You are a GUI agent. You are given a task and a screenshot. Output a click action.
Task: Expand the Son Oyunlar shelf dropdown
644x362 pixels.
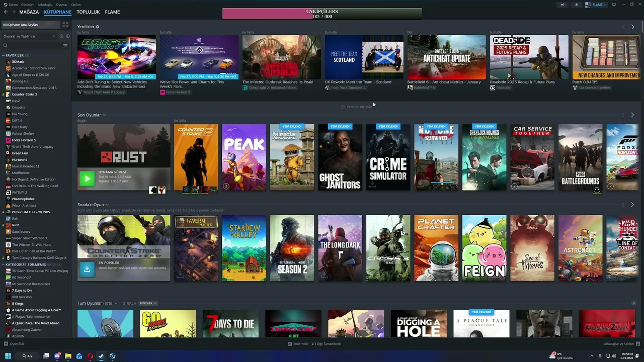pos(104,115)
